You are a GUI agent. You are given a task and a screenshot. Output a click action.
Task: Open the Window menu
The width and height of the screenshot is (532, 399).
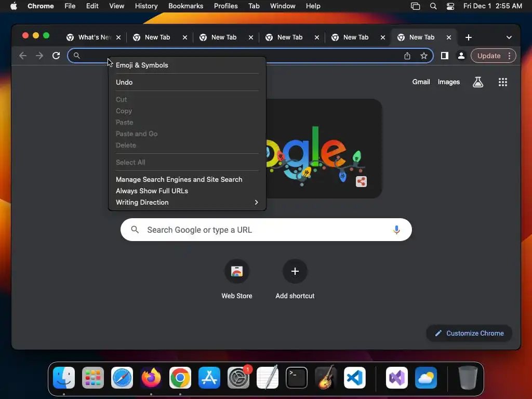[x=283, y=6]
